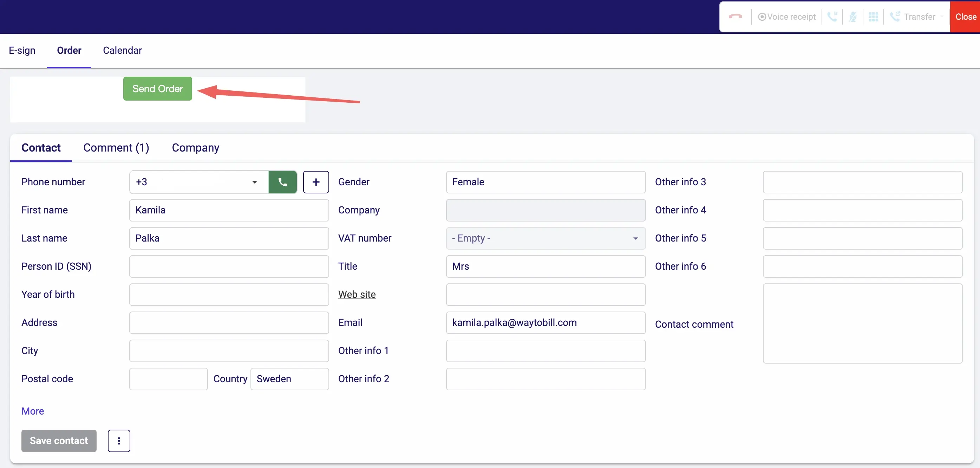Image resolution: width=980 pixels, height=468 pixels.
Task: Switch to the Company tab
Action: tap(195, 148)
